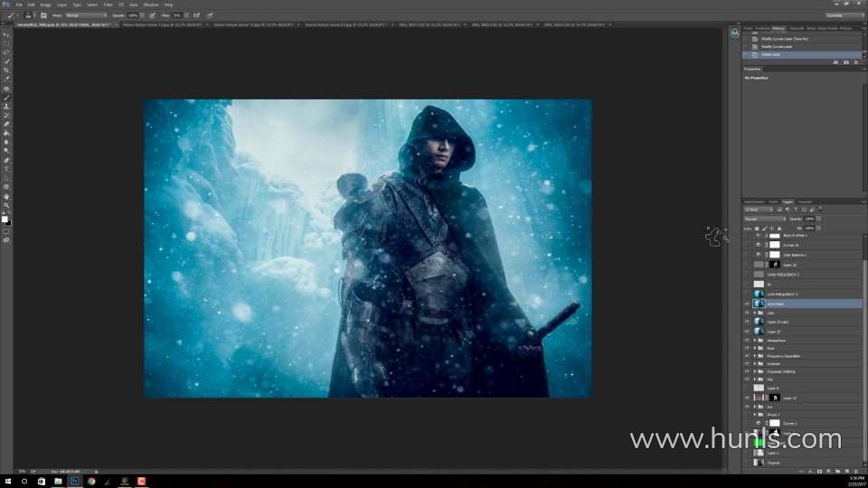Viewport: 868px width, 488px height.
Task: Open the Window menu
Action: click(151, 5)
